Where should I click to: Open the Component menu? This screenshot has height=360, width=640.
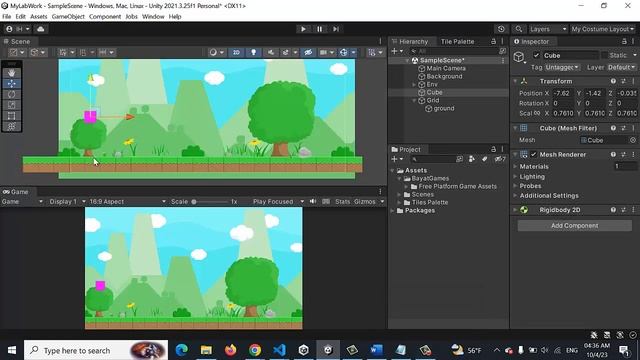coord(105,17)
